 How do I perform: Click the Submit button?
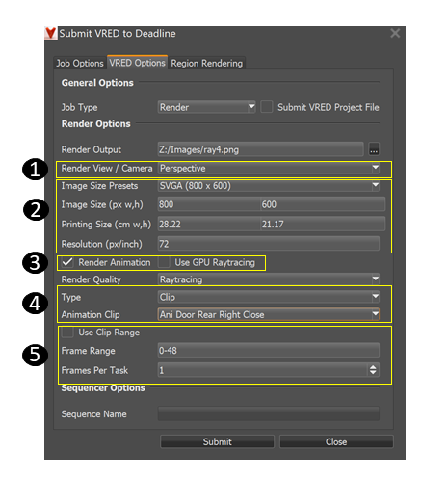coord(217,441)
